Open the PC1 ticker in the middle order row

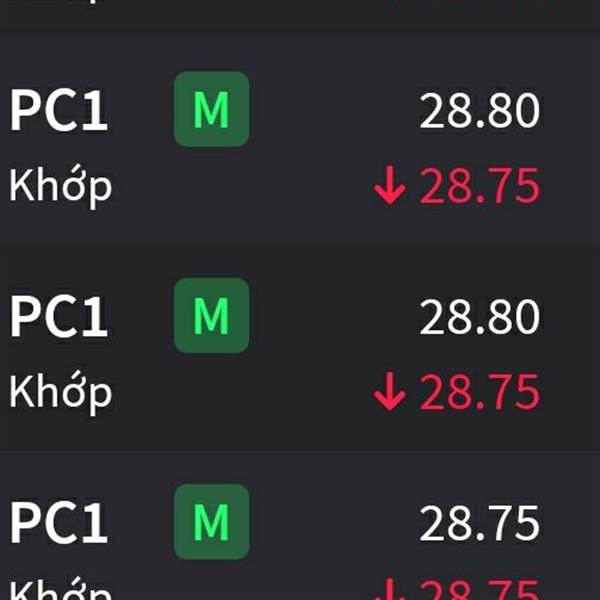click(58, 316)
